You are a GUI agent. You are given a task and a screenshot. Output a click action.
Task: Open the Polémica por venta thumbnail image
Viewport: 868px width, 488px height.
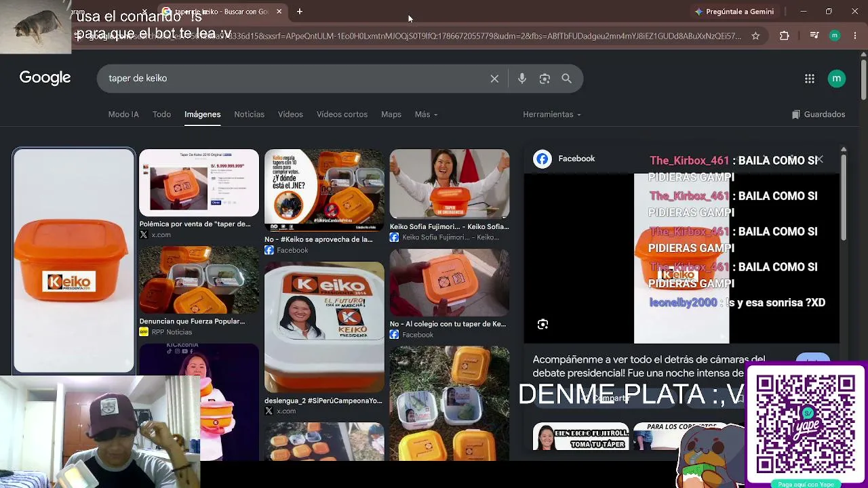pyautogui.click(x=199, y=182)
